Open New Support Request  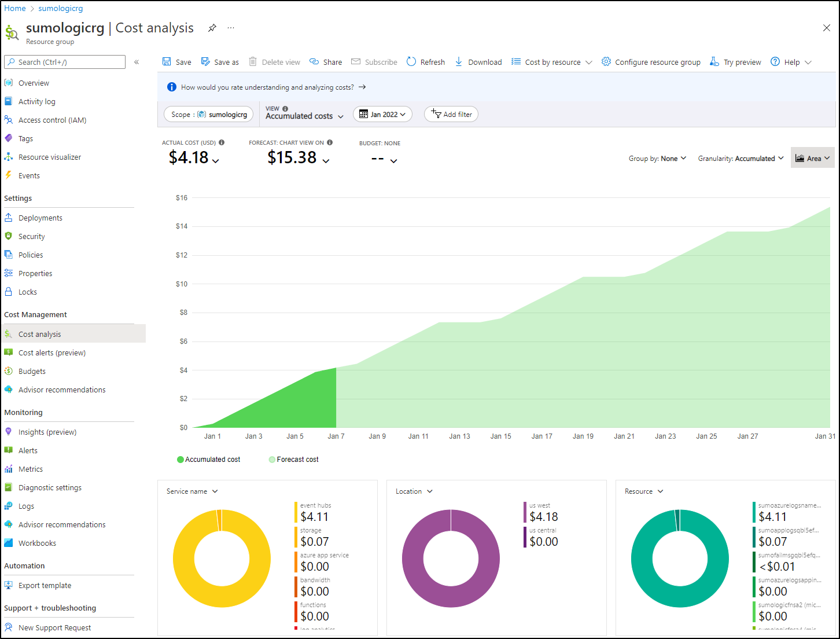pos(54,628)
